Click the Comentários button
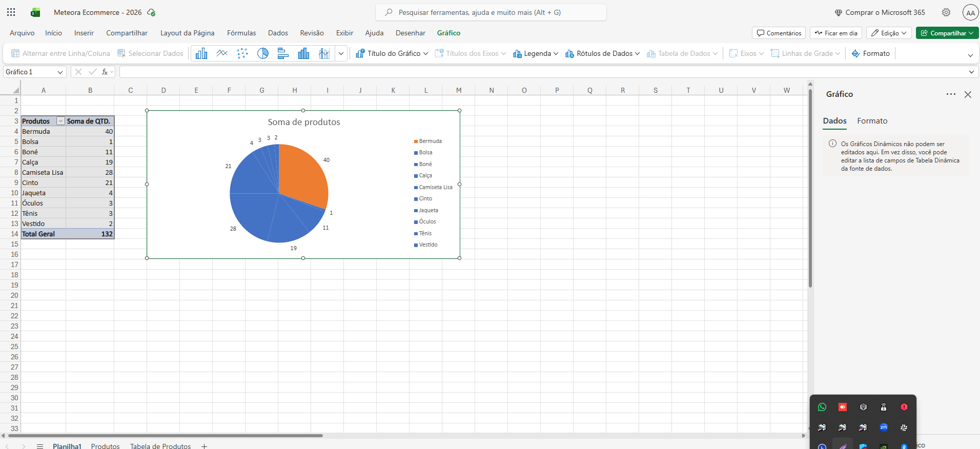This screenshot has width=980, height=449. (779, 33)
